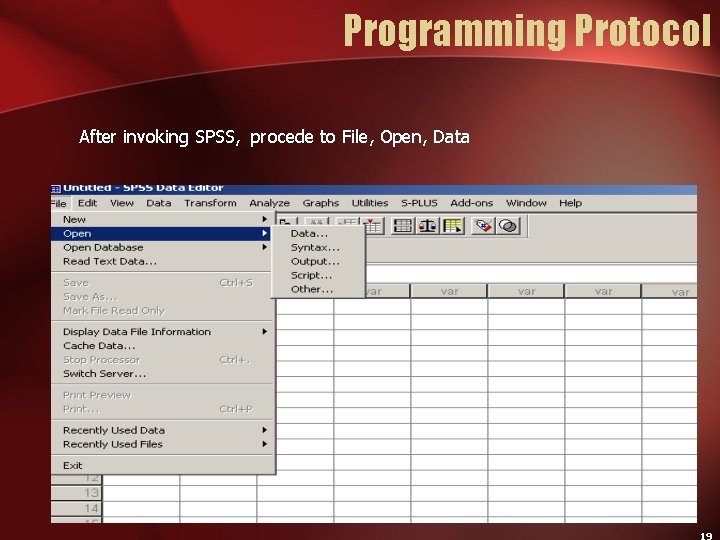The height and width of the screenshot is (540, 720).
Task: Click the greyed Mark File Read Only entry
Action: (x=163, y=311)
